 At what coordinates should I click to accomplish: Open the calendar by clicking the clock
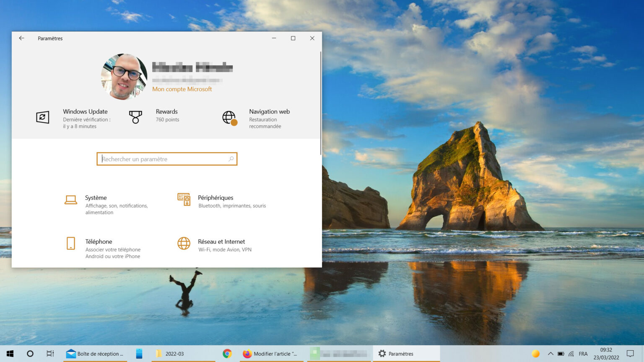(606, 353)
